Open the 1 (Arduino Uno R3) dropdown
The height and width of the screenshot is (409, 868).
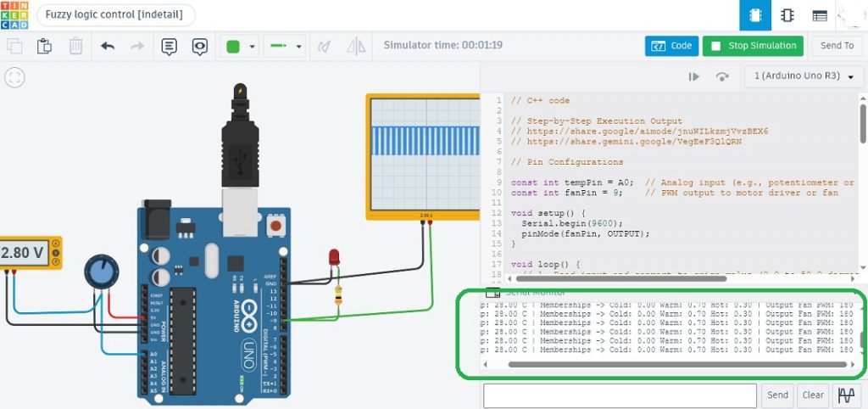[x=804, y=76]
